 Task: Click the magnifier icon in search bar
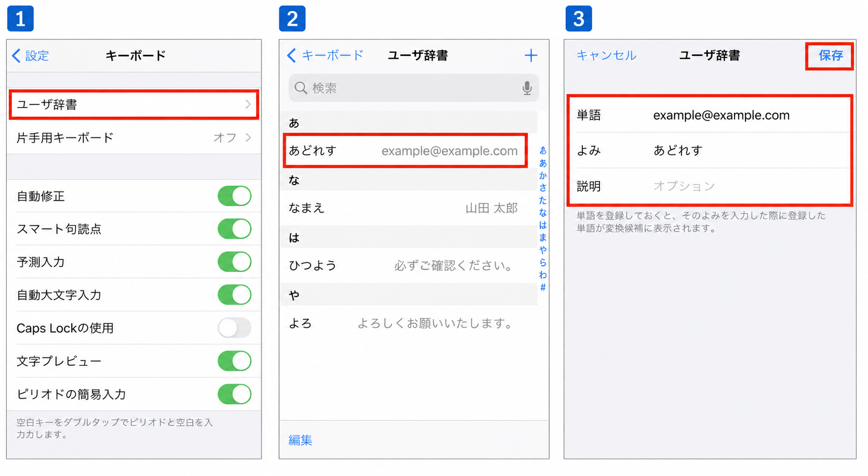[301, 88]
